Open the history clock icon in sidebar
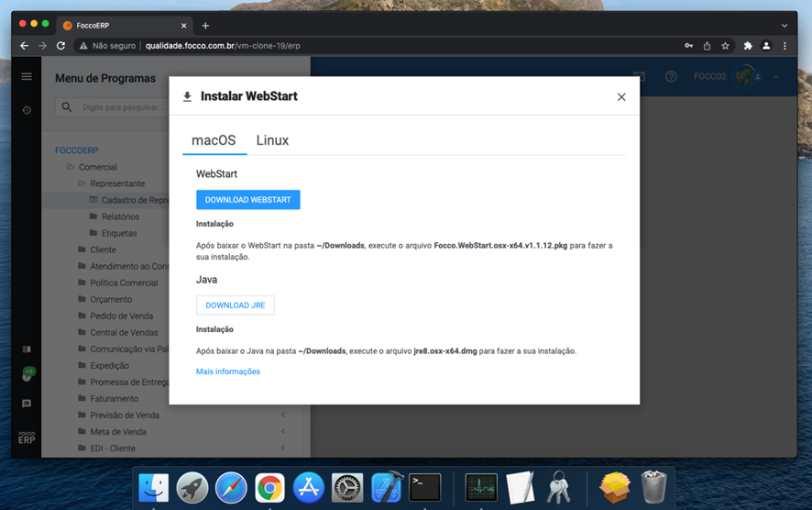 (27, 110)
